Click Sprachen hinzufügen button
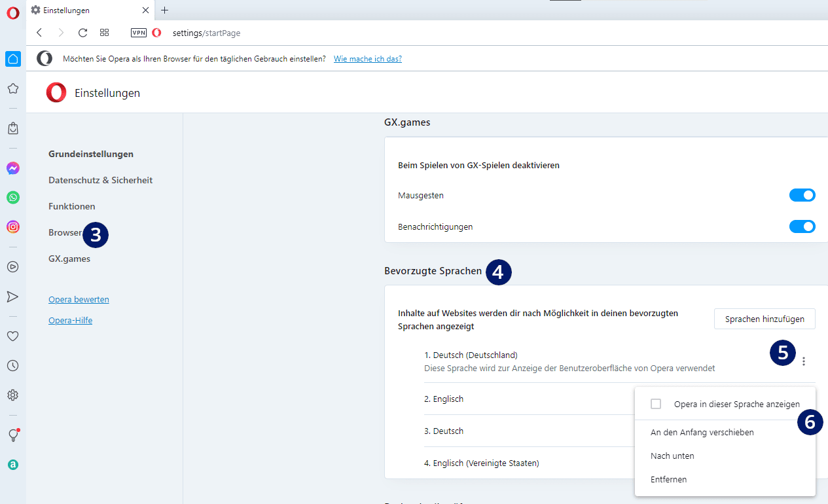 click(x=765, y=319)
